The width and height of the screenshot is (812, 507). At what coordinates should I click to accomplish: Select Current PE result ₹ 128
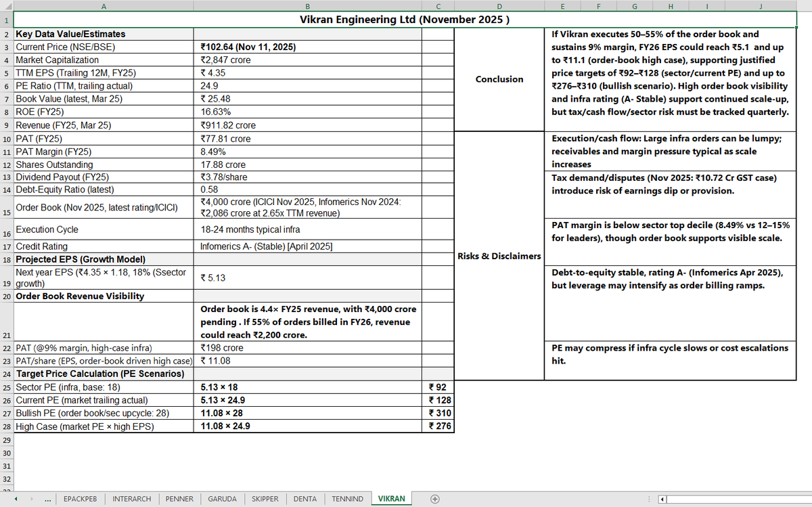tap(438, 400)
